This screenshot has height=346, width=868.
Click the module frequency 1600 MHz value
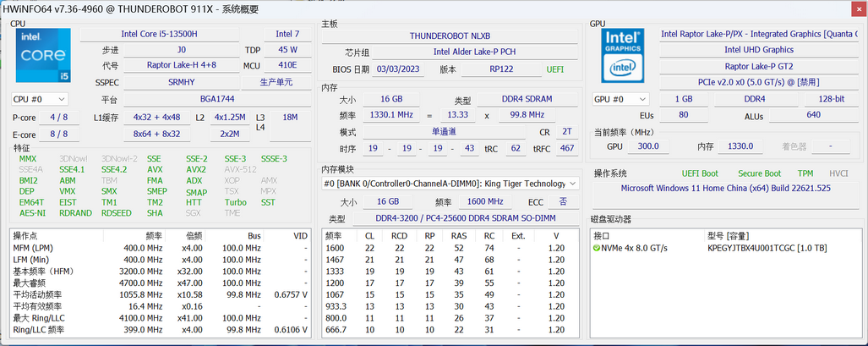click(484, 201)
